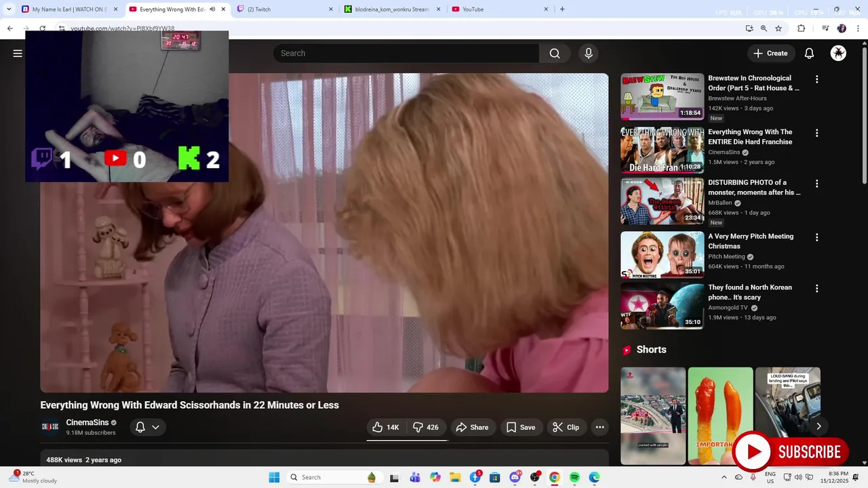This screenshot has height=488, width=868.
Task: Open Microsoft Edge from the taskbar
Action: [x=594, y=477]
